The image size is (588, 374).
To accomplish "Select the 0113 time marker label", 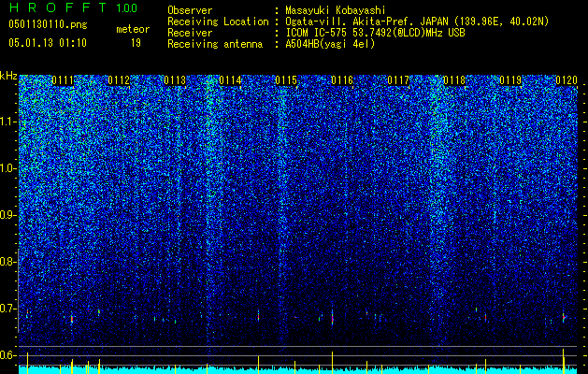I will 175,80.
